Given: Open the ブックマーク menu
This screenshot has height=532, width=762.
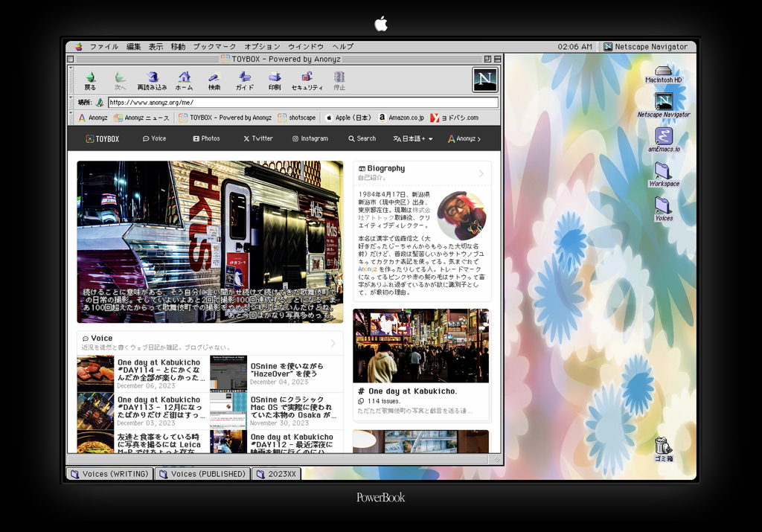Looking at the screenshot, I should tap(214, 46).
